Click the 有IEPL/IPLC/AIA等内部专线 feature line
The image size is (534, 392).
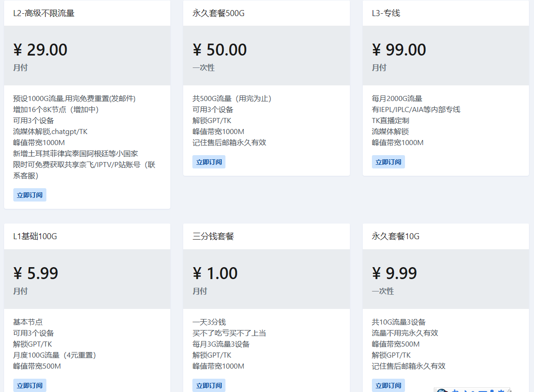[x=416, y=110]
